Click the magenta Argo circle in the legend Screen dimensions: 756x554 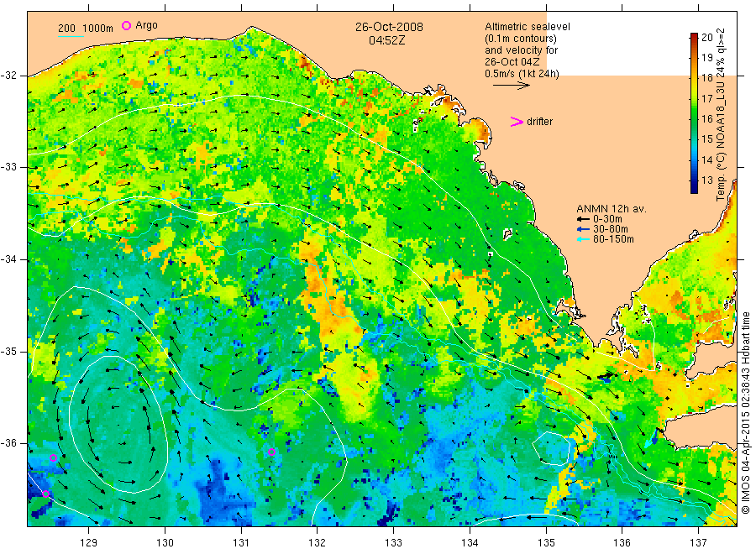coord(126,26)
